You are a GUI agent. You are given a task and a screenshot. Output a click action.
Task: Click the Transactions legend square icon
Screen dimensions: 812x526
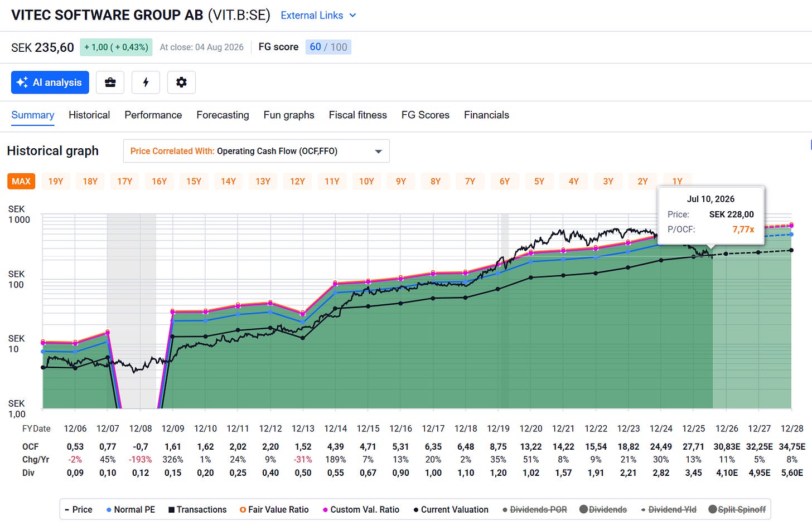(171, 510)
